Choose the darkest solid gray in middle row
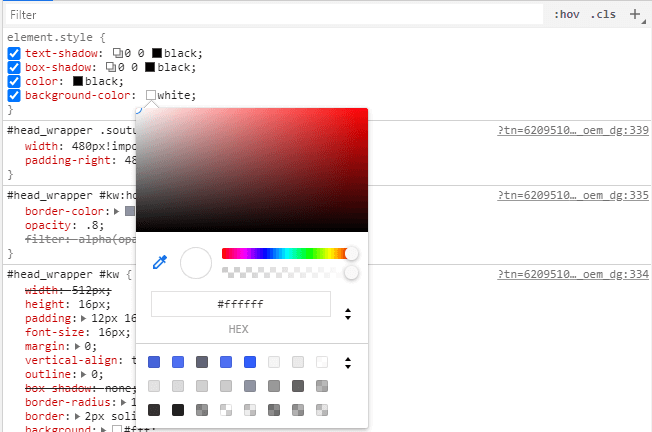This screenshot has height=432, width=652. [298, 386]
